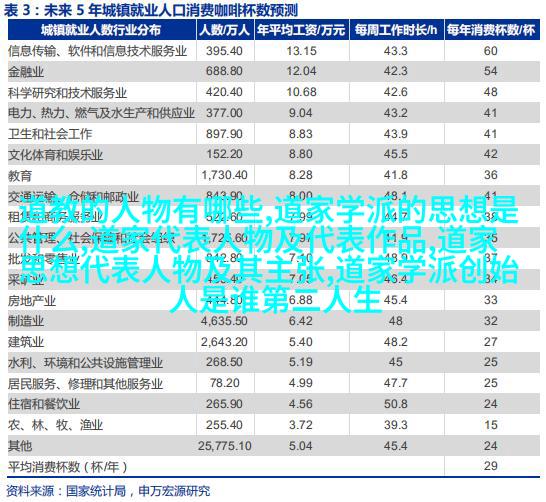Select the average value 29 cell

(x=491, y=466)
